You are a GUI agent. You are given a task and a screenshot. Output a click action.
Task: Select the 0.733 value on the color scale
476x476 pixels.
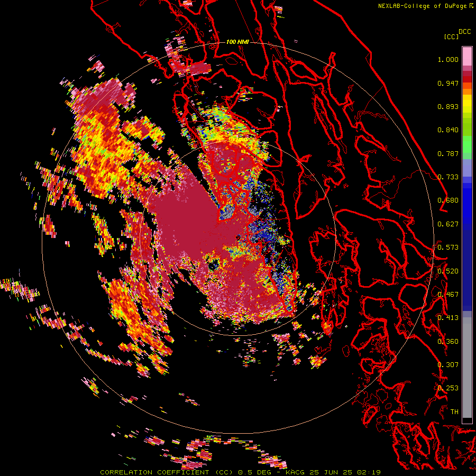pyautogui.click(x=448, y=177)
